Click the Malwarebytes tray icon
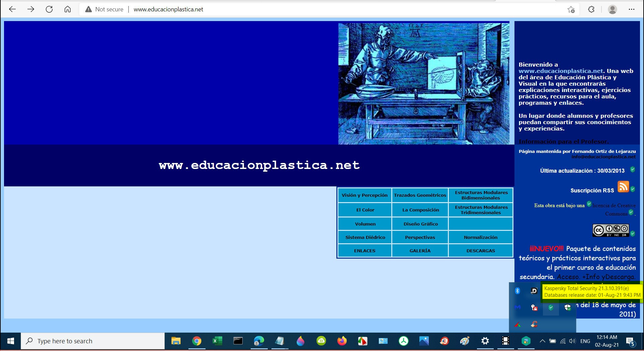Screen dimensions: 644x351 (x=517, y=308)
